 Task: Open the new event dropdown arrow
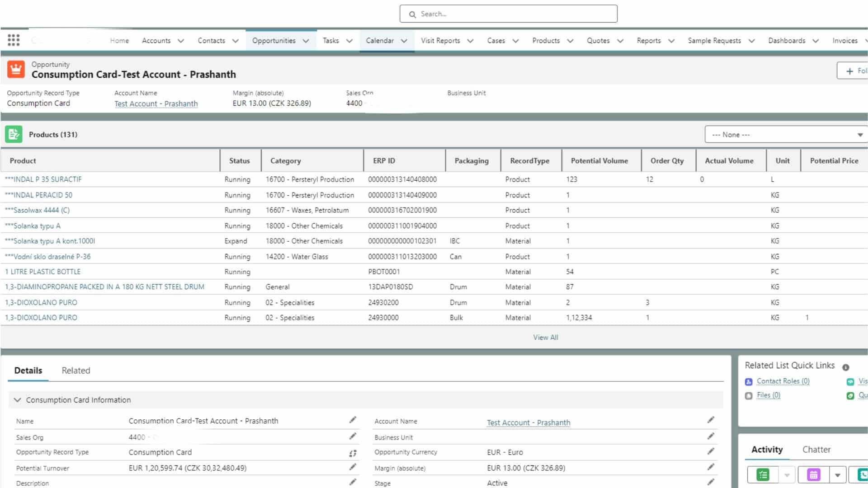(838, 475)
